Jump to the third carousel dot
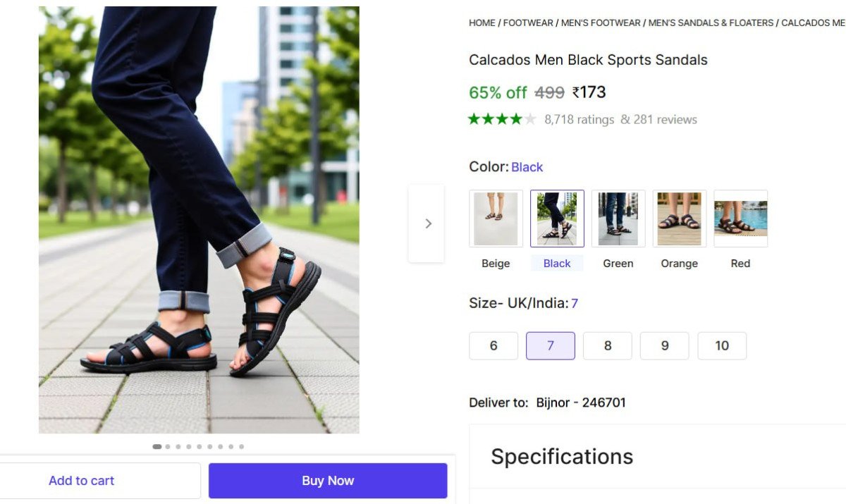This screenshot has height=504, width=846. (x=178, y=446)
